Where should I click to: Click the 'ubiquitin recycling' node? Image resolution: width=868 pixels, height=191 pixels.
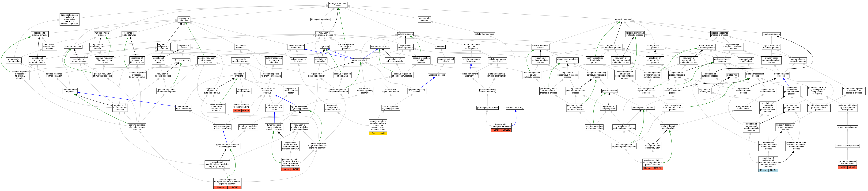(x=515, y=108)
